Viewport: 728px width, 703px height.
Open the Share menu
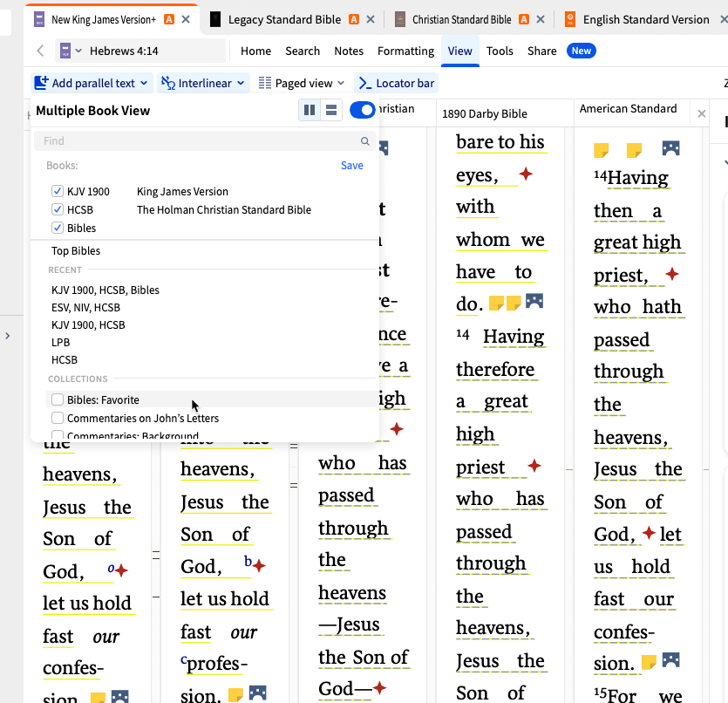541,51
